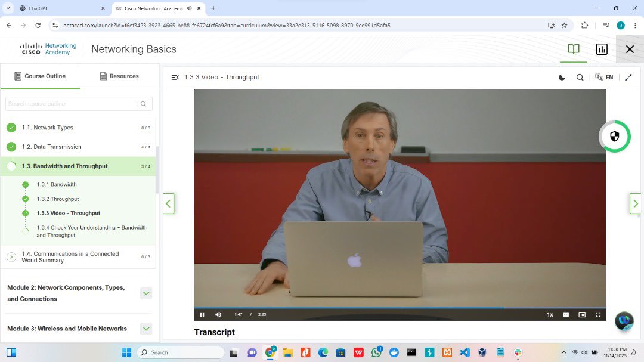Expand Module 2: Network Components chevron

click(146, 293)
